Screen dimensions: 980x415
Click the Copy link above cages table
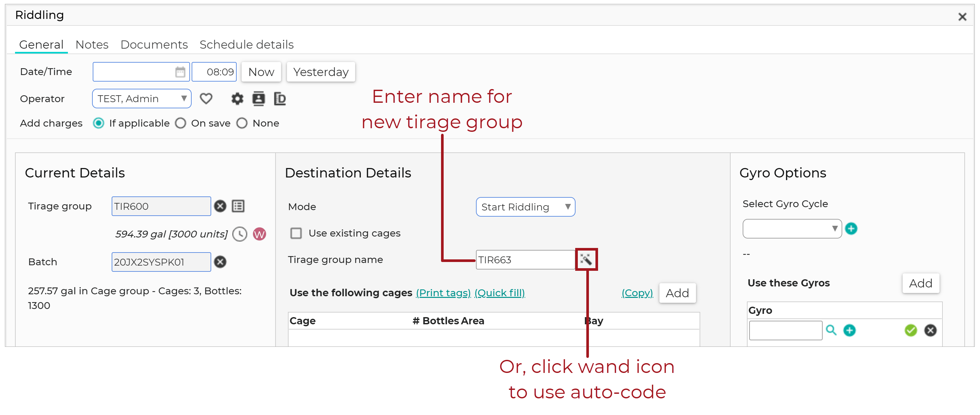637,293
